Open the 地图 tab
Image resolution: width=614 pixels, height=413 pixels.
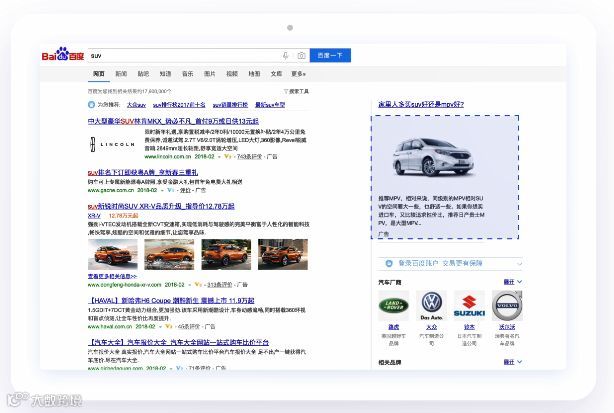click(254, 74)
